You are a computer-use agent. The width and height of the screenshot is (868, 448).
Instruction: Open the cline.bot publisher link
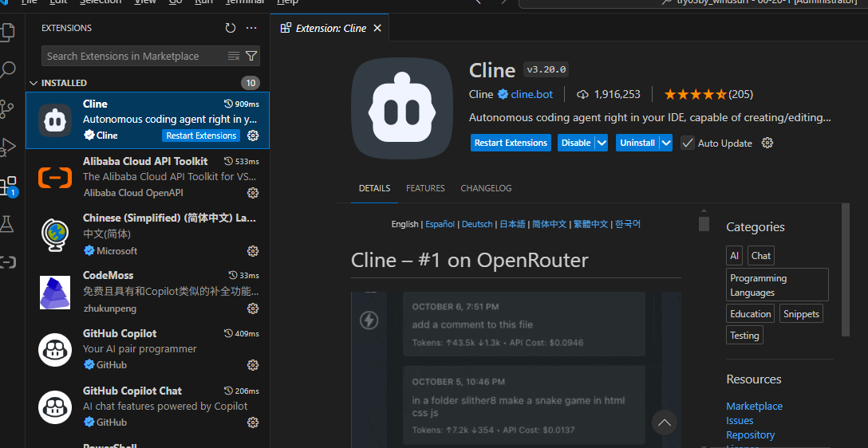click(531, 95)
